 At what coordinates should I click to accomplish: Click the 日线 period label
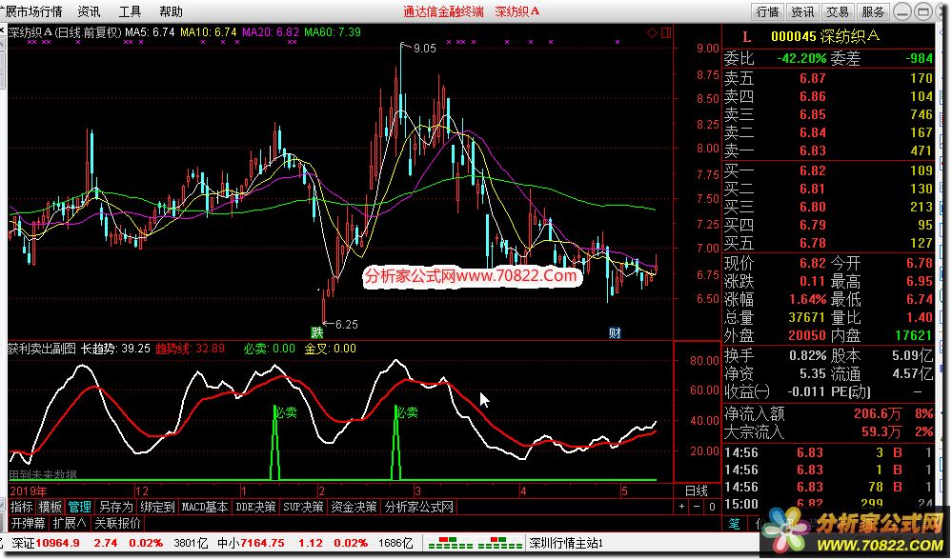(x=697, y=490)
